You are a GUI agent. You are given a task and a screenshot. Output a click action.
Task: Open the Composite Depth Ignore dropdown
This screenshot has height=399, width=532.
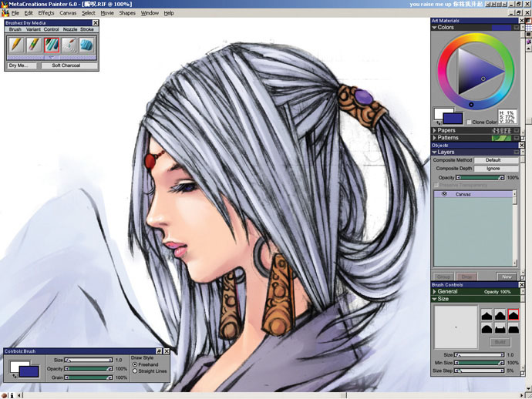point(496,169)
